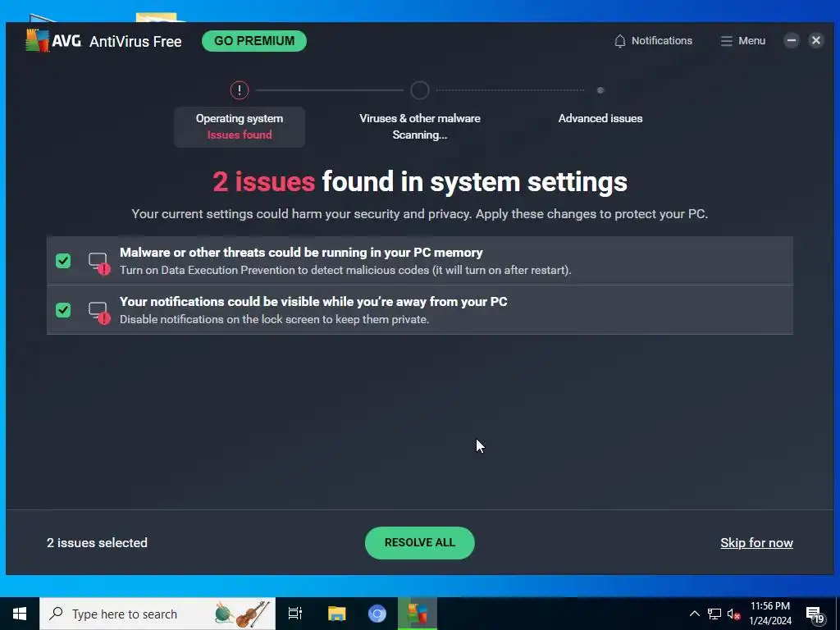Click the AVG logo icon in the header
Image resolution: width=840 pixels, height=630 pixels.
pos(37,41)
